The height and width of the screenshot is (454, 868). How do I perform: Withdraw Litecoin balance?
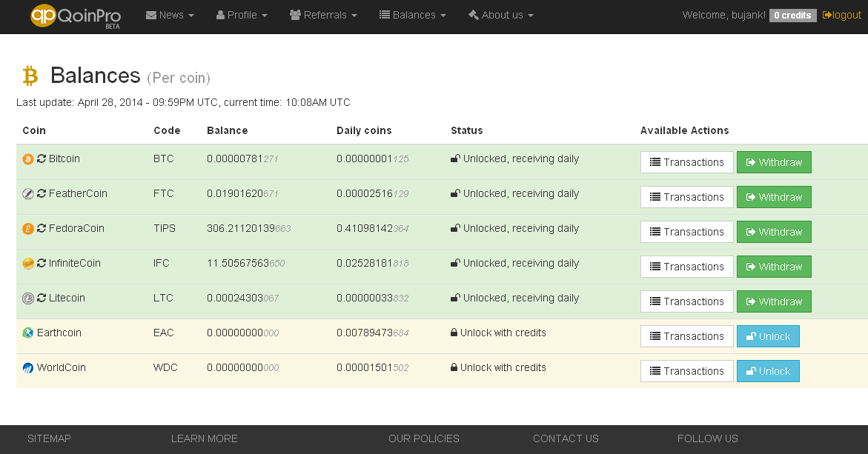click(x=774, y=302)
